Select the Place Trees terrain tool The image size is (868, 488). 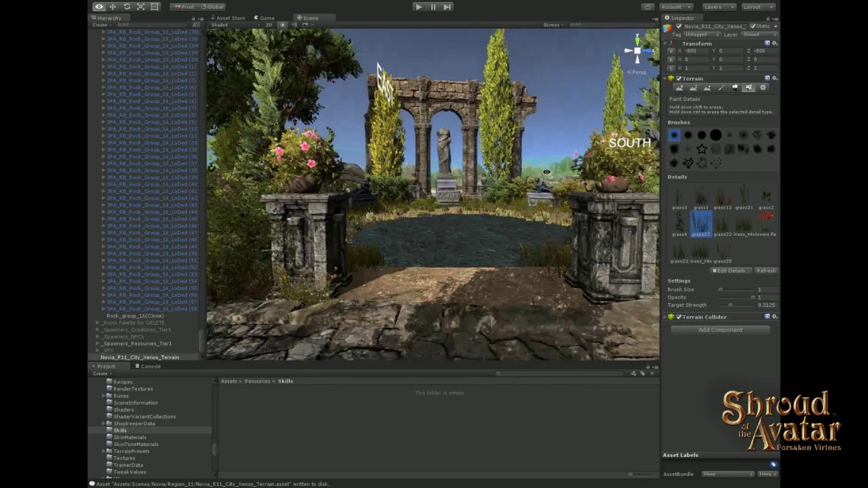tap(735, 88)
